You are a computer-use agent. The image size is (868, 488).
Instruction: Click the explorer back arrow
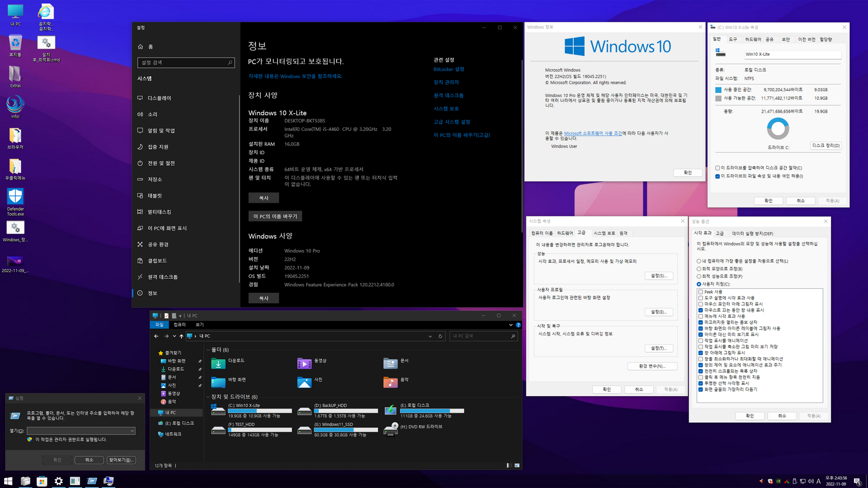click(156, 336)
